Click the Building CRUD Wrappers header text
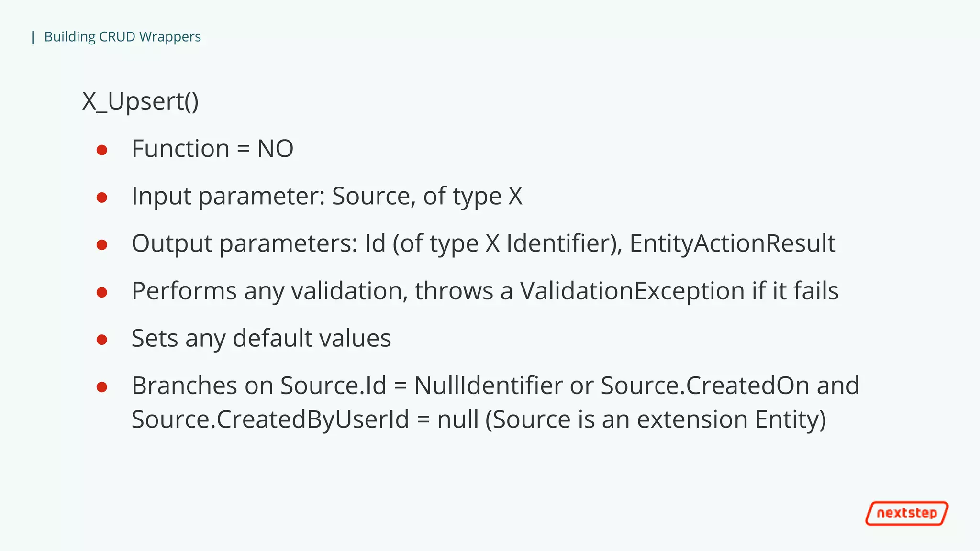 (x=122, y=37)
